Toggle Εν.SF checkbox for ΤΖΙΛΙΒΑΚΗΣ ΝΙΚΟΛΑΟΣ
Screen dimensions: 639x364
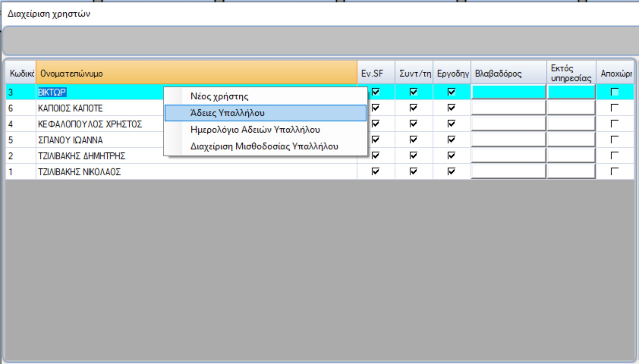pyautogui.click(x=375, y=171)
